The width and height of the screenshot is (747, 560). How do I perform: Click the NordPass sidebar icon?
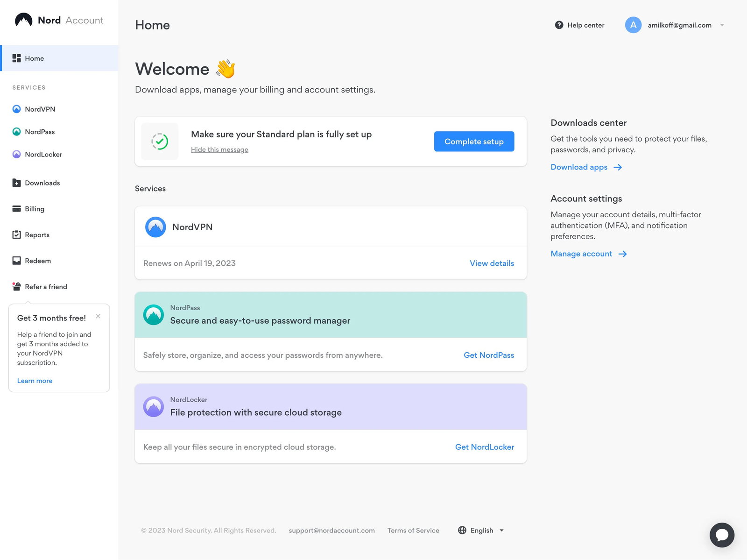tap(16, 132)
